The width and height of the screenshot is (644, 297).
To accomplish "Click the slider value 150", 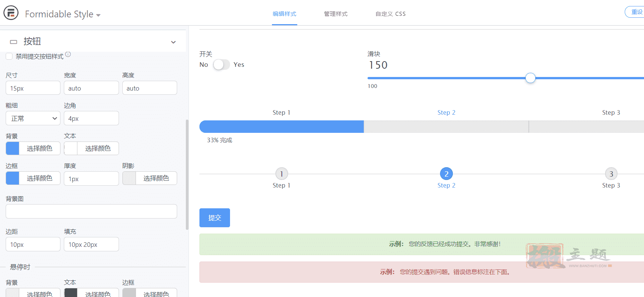I will click(378, 65).
